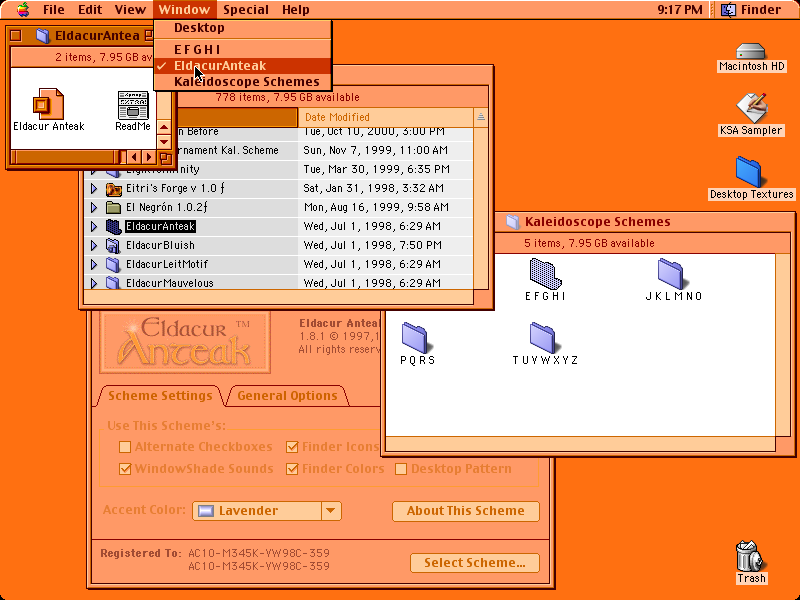This screenshot has width=800, height=600.
Task: Toggle sort order button beside Date Modified
Action: click(x=481, y=117)
